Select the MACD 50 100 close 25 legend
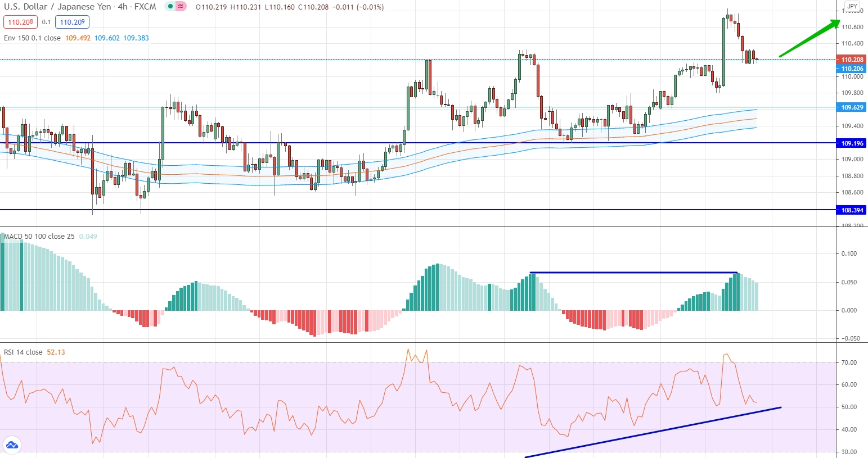 tap(39, 237)
